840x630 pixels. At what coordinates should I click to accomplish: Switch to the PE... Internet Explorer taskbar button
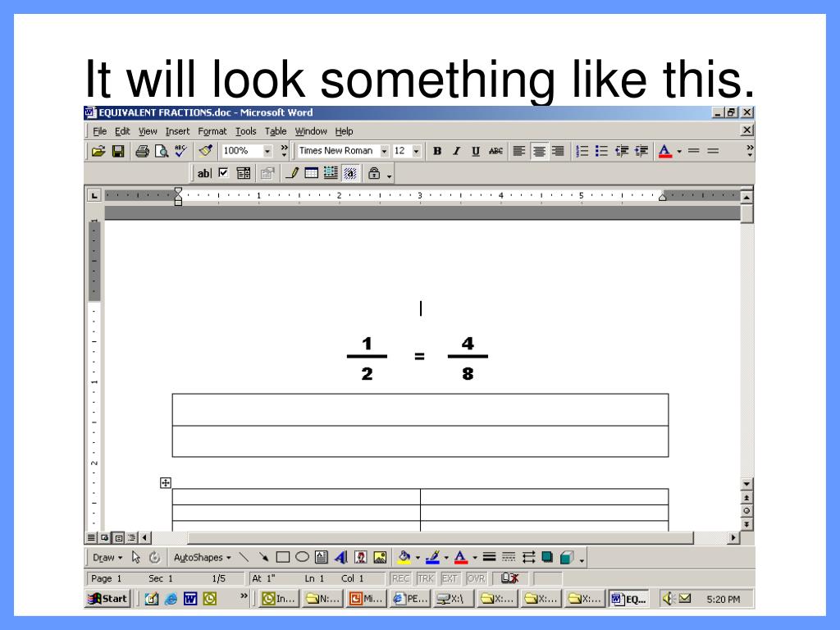(410, 598)
